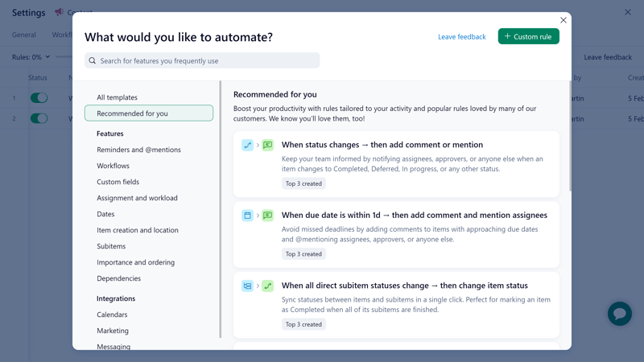Close the automation dialog
This screenshot has height=362, width=644.
pos(563,20)
